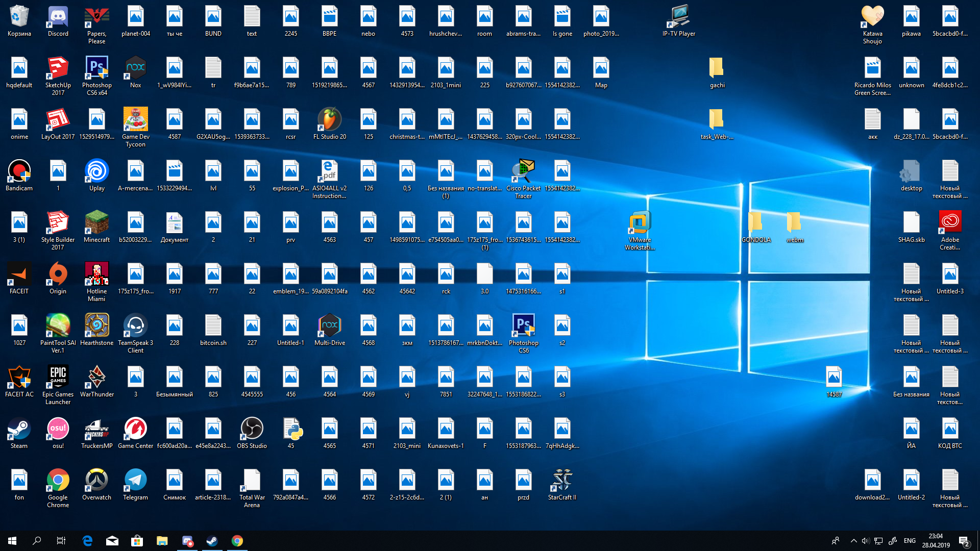
Task: Select the webm folder
Action: pos(795,228)
